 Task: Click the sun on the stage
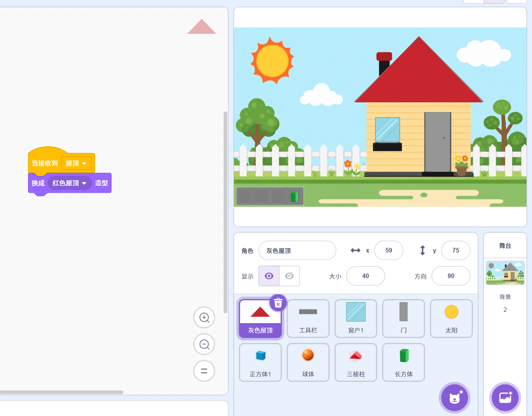[272, 60]
